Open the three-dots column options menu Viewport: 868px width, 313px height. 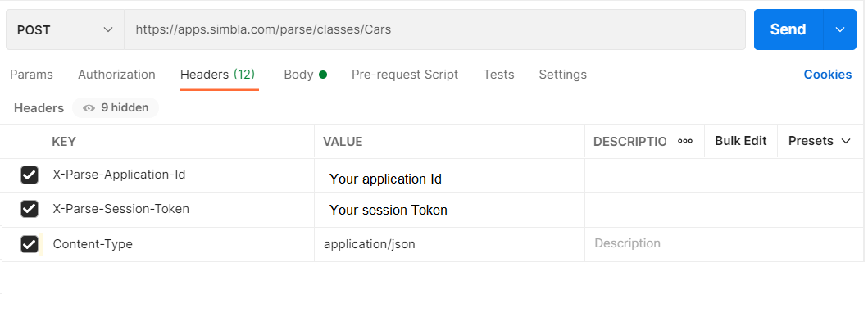(x=685, y=141)
